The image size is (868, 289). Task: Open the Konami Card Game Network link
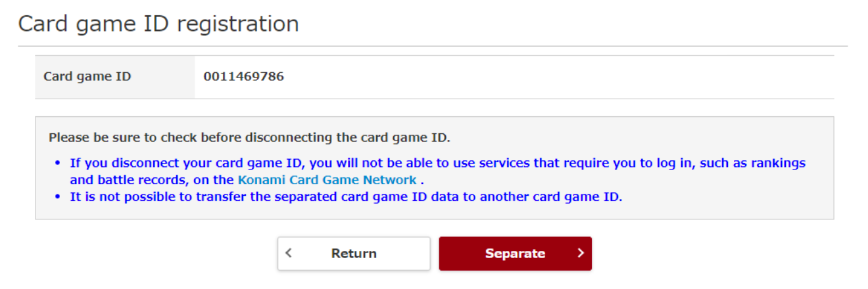[327, 180]
